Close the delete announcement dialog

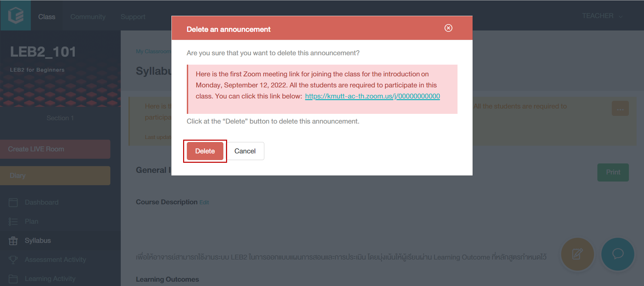click(x=448, y=28)
